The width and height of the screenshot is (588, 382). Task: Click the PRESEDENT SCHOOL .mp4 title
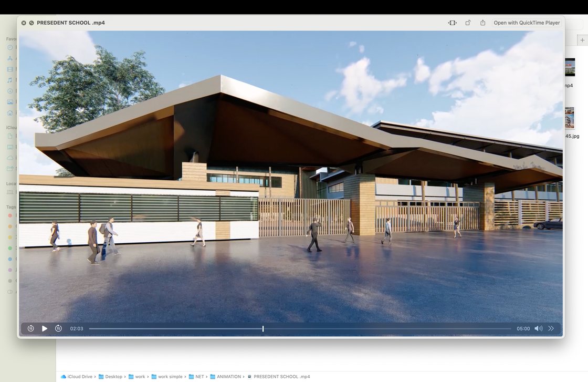coord(71,23)
